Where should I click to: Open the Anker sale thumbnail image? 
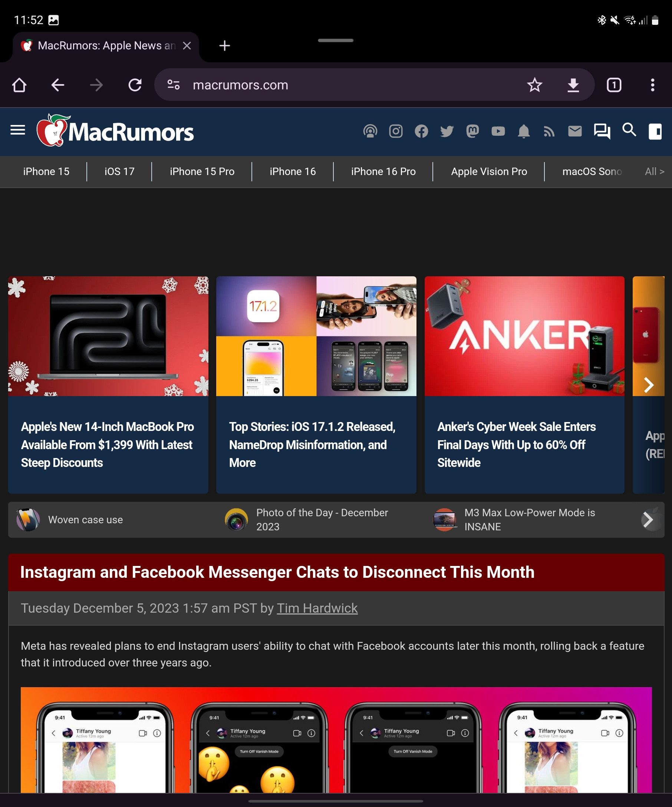click(x=524, y=336)
